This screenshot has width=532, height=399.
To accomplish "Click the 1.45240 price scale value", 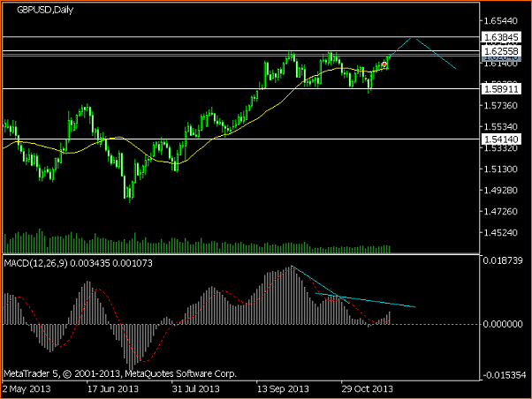I will click(500, 232).
